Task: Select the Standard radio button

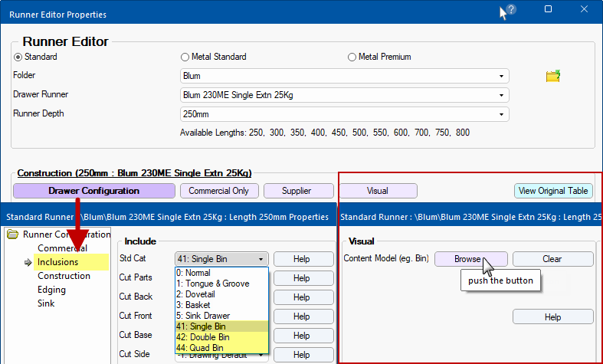Action: [18, 57]
